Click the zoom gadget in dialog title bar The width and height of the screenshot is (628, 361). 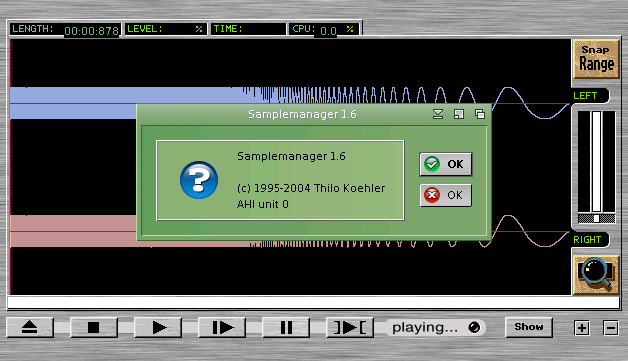click(x=459, y=114)
